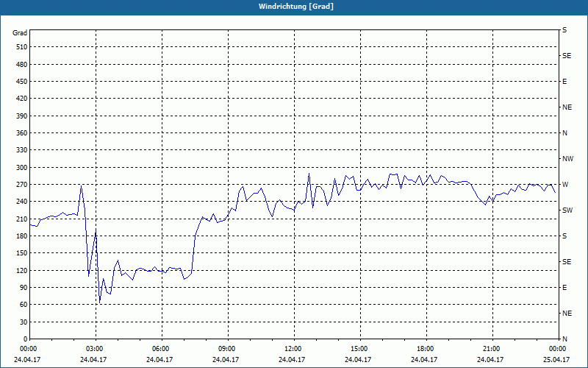This screenshot has width=588, height=368.
Task: Click the 00:00 label above date 25.04.17
Action: [557, 348]
